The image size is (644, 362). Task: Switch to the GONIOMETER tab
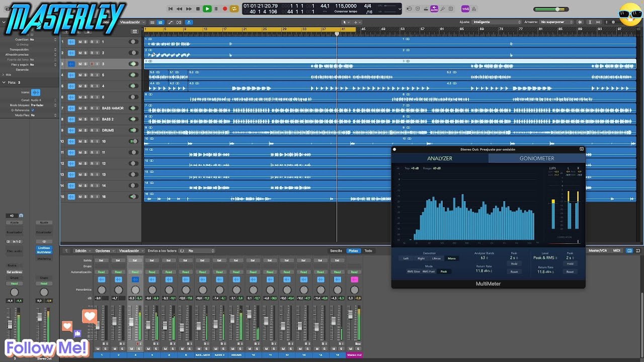click(x=536, y=158)
